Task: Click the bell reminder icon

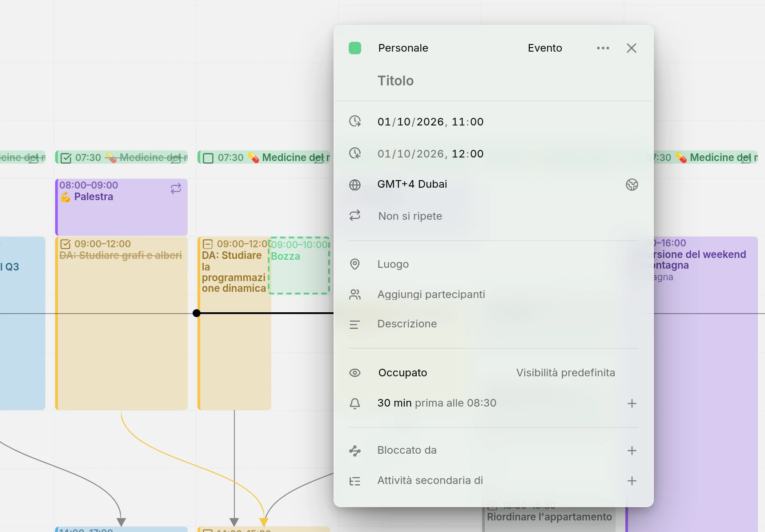Action: 355,403
